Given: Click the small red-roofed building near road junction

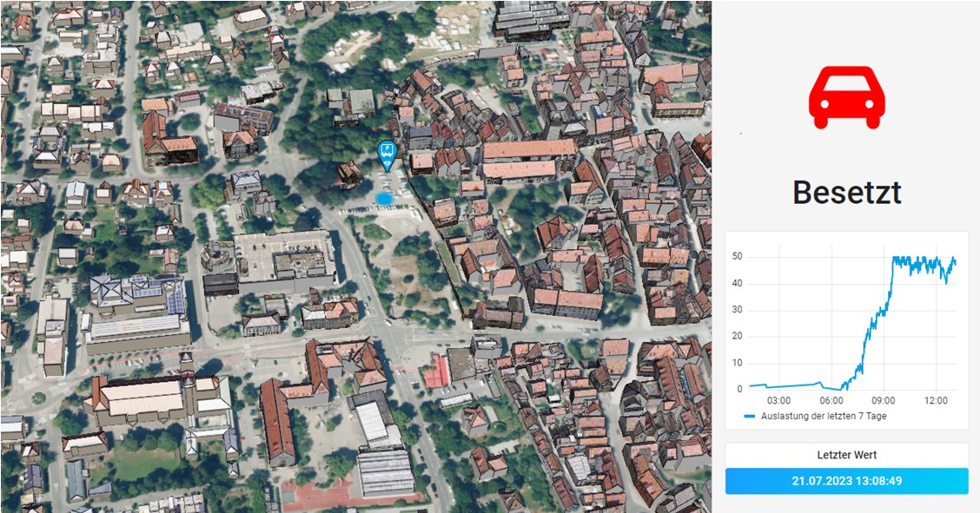Looking at the screenshot, I should pos(437,372).
